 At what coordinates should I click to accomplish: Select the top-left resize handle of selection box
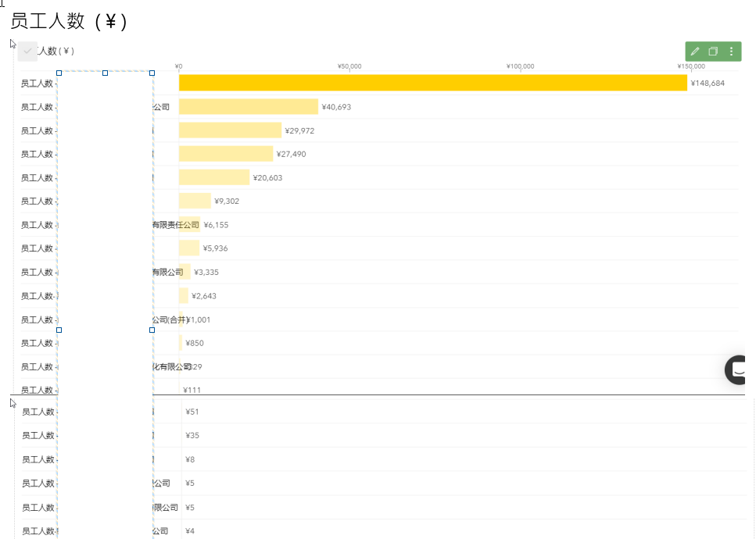(59, 73)
